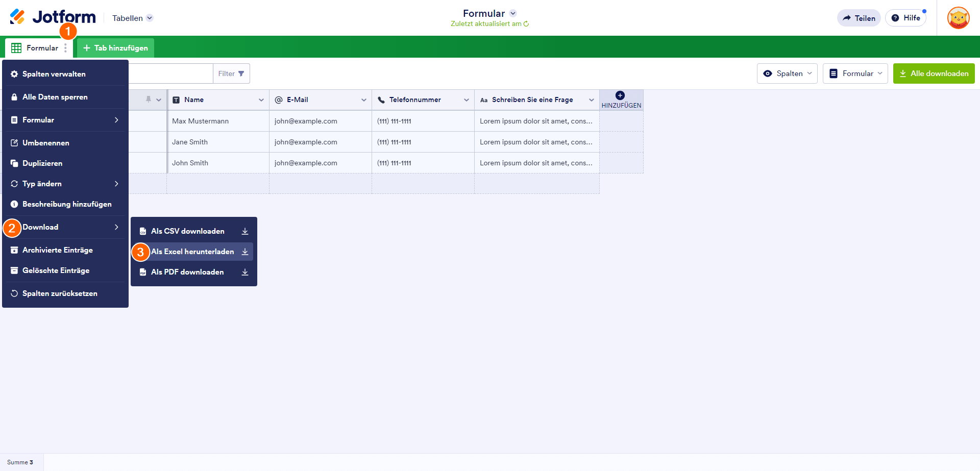Open Archivierte Einträge

(x=65, y=250)
